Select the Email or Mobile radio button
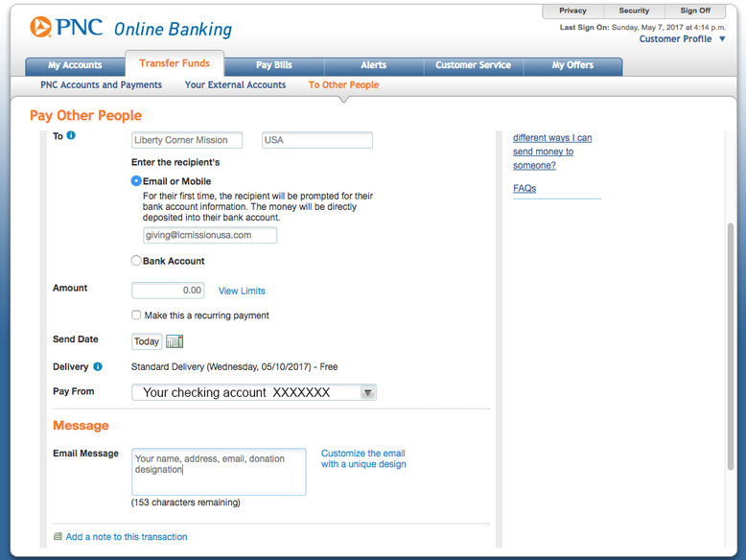This screenshot has height=560, width=746. pos(136,181)
